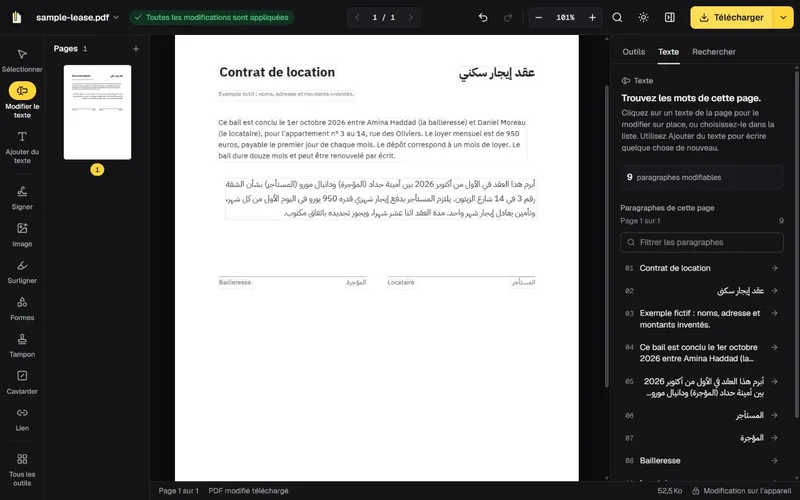The image size is (800, 500).
Task: Open the Signer tool
Action: [22, 198]
